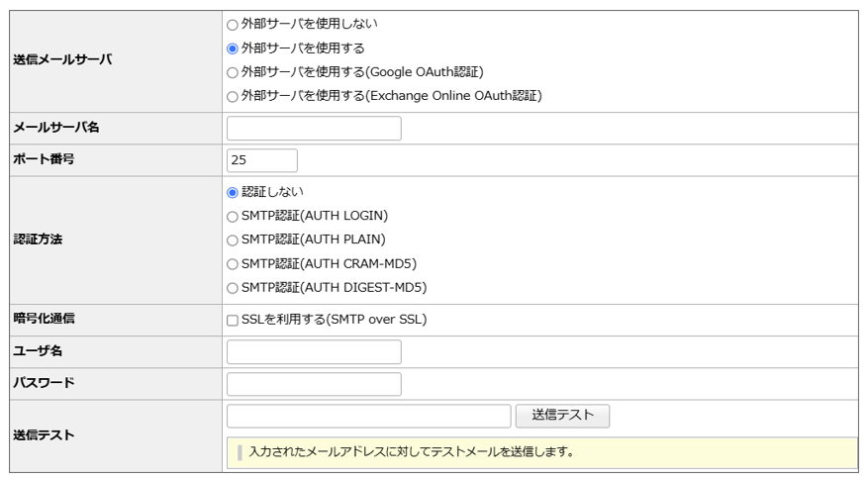Click the '送信メールサーバ' row heading
This screenshot has width=868, height=478.
[x=61, y=59]
